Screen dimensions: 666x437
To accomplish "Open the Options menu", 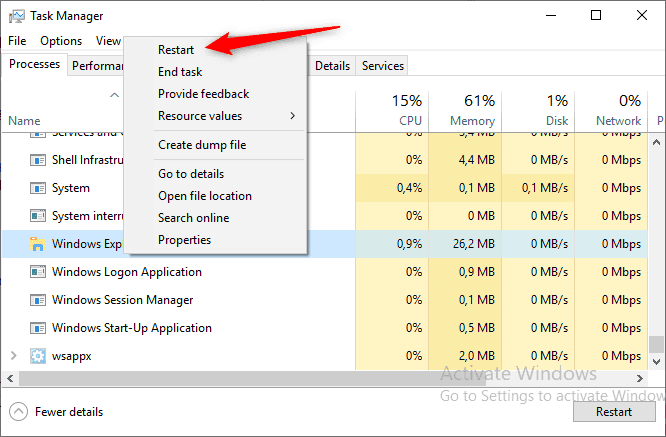I will tap(61, 41).
